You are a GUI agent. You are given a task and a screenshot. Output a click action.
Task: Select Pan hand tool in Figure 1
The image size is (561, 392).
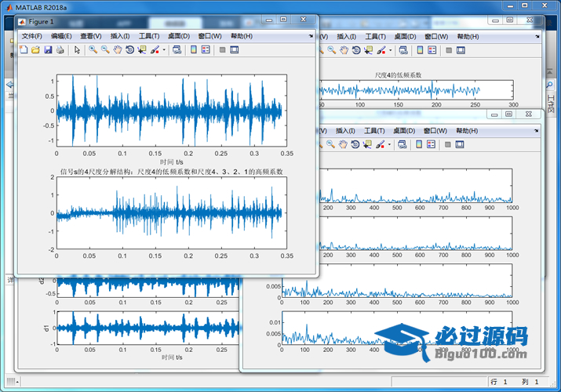(x=118, y=50)
